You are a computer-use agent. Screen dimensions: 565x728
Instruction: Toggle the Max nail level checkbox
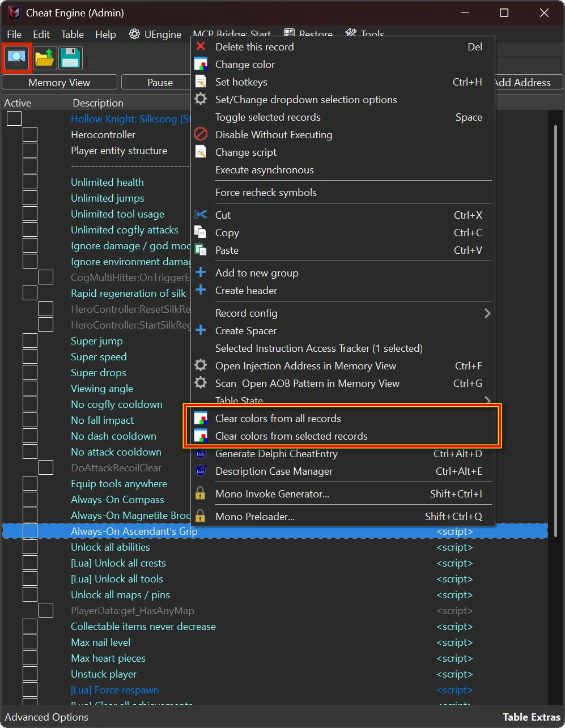[x=30, y=642]
